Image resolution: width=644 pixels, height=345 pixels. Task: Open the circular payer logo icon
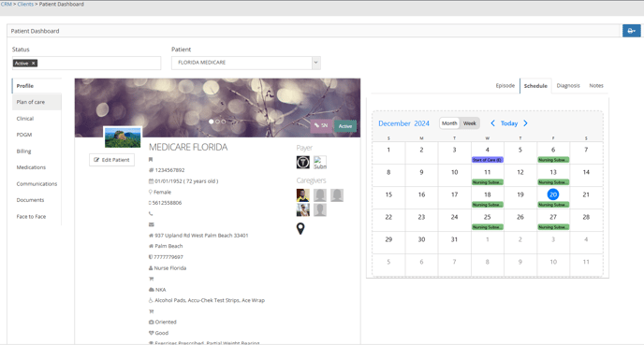[x=303, y=163]
